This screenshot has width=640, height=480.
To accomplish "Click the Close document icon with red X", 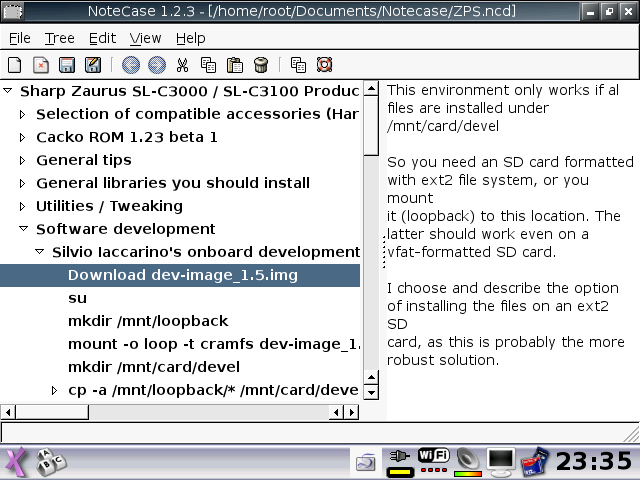I will click(41, 65).
